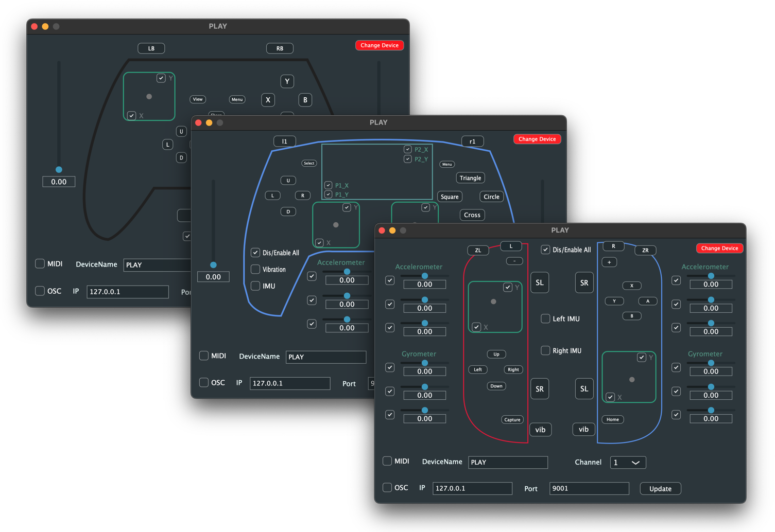Click the r1 button in middle window
The height and width of the screenshot is (532, 775).
pos(472,141)
